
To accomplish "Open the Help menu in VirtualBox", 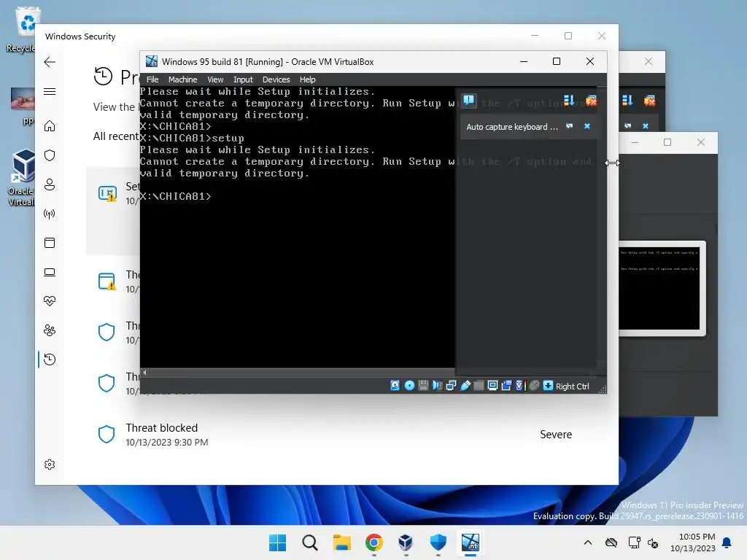I will 307,79.
